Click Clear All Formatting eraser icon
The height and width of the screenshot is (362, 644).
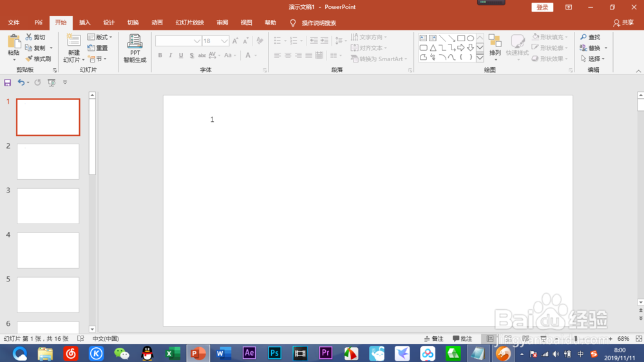pos(260,41)
